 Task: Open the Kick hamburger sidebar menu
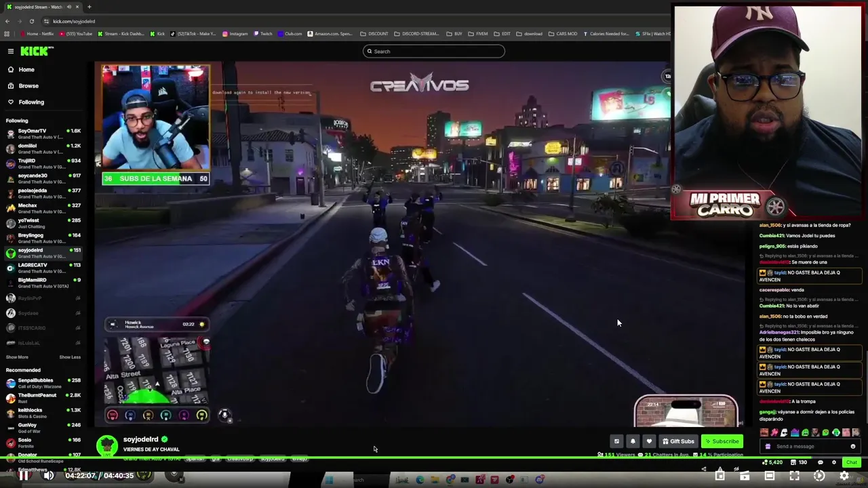click(11, 52)
